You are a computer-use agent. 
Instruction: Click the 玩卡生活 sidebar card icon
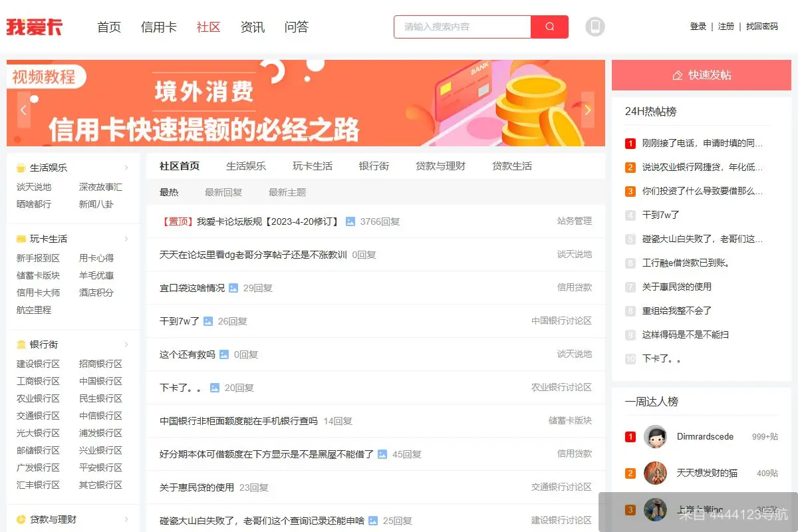tap(21, 239)
